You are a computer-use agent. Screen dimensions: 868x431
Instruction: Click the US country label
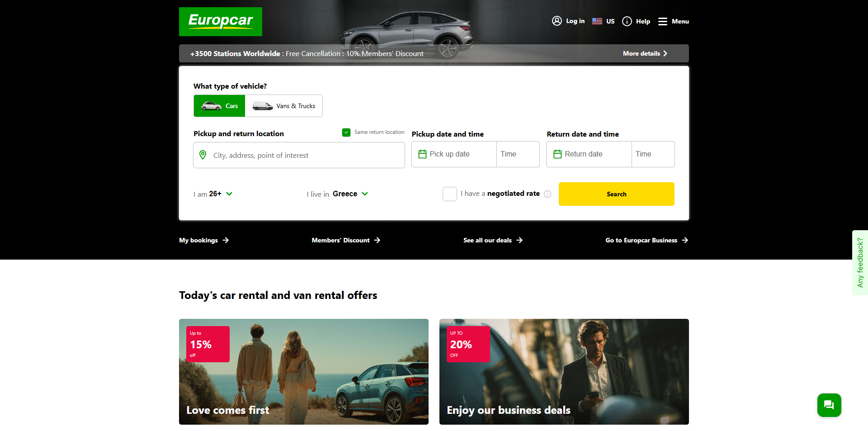tap(610, 21)
